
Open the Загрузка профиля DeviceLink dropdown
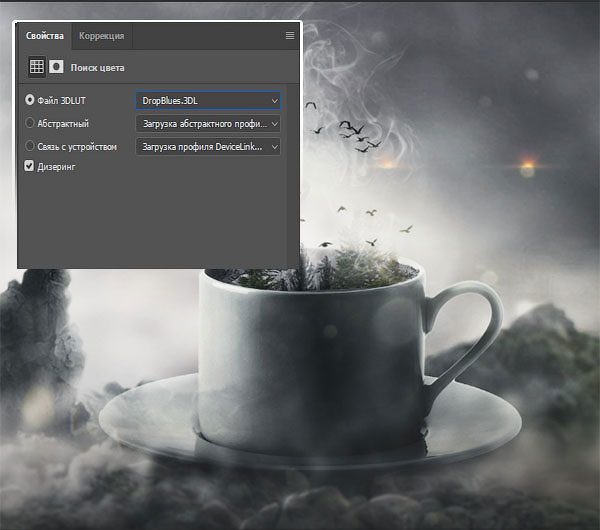click(208, 147)
